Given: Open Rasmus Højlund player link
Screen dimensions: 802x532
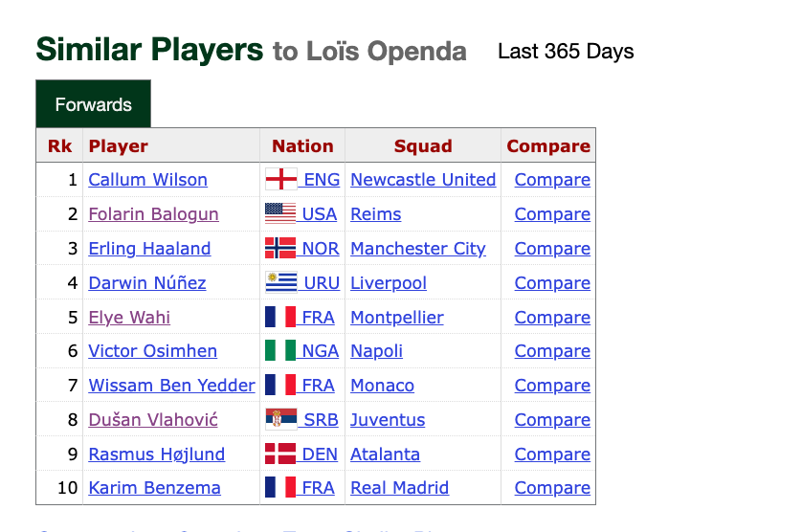Looking at the screenshot, I should tap(157, 454).
